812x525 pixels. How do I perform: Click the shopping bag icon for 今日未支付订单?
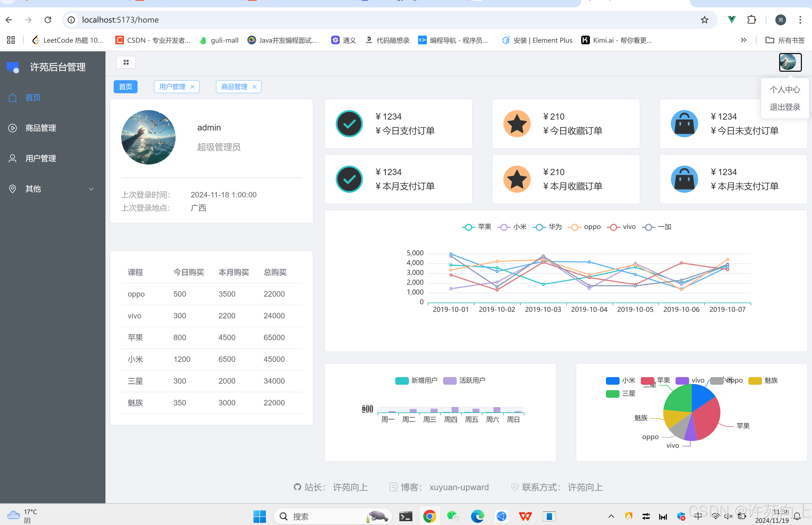[684, 124]
